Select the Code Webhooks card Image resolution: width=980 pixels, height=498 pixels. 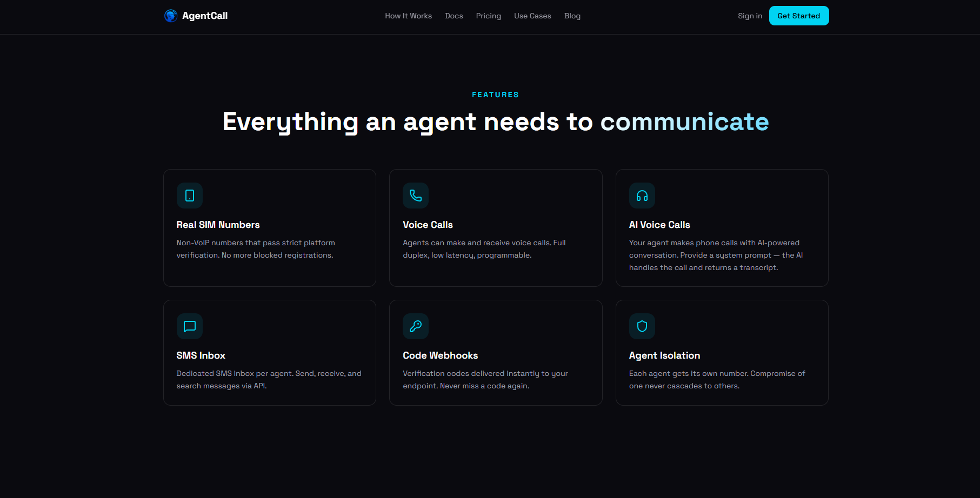(x=495, y=352)
